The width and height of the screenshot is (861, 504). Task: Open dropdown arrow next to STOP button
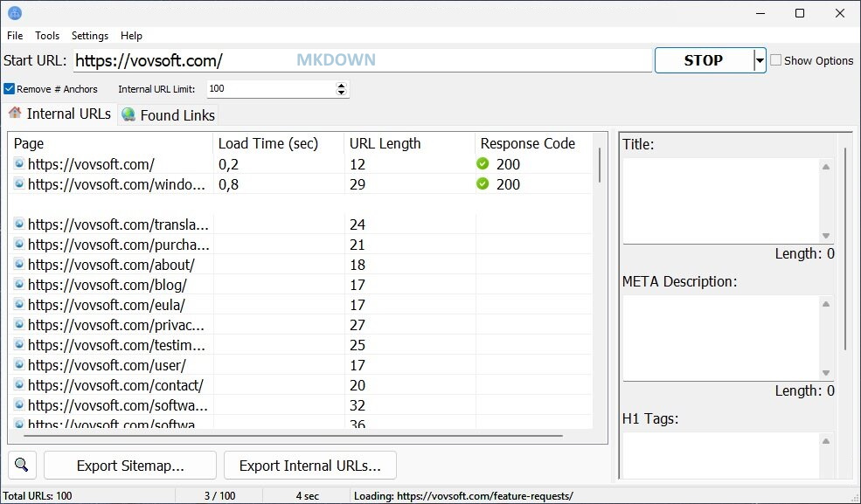click(760, 60)
